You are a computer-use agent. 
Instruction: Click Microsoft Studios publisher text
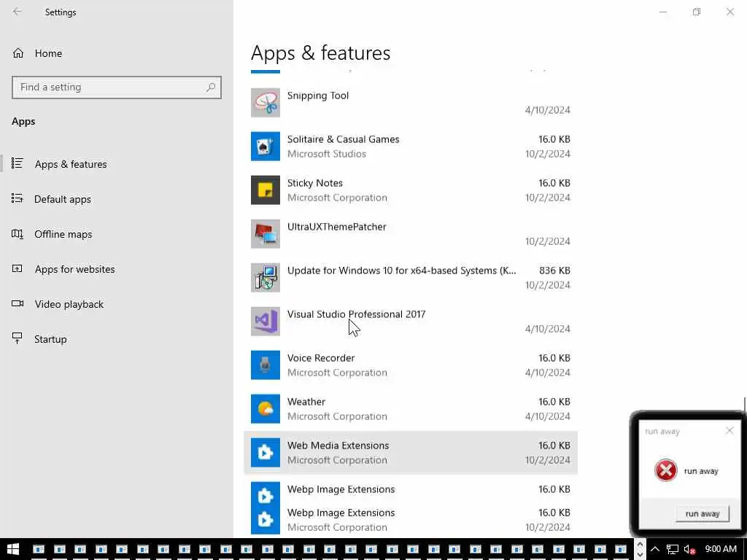(327, 154)
